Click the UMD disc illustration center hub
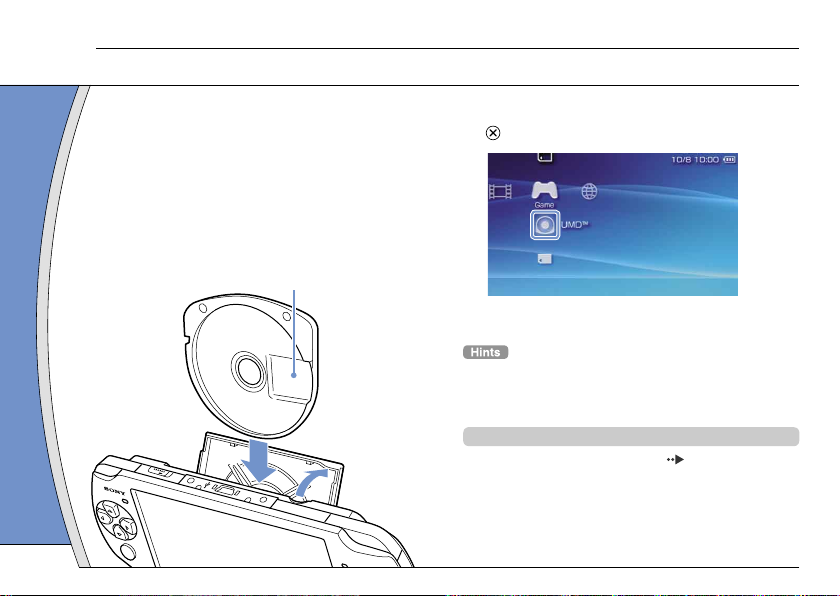The height and width of the screenshot is (596, 840). 249,371
